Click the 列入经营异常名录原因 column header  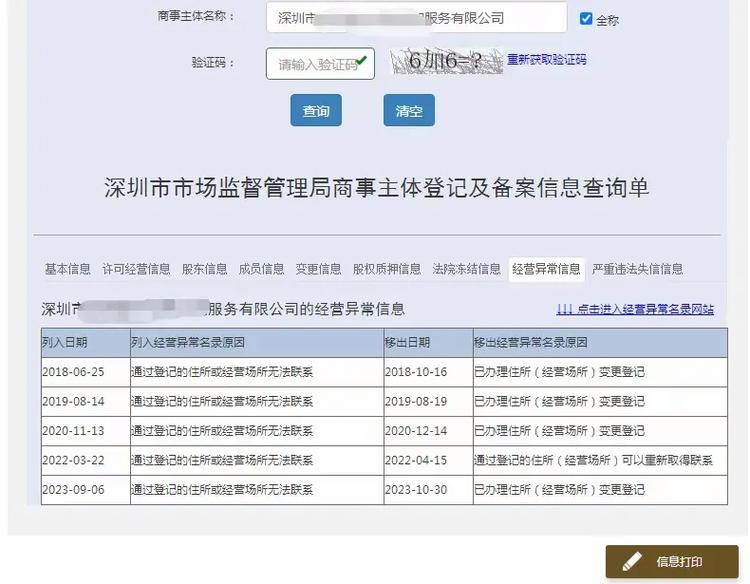click(257, 342)
